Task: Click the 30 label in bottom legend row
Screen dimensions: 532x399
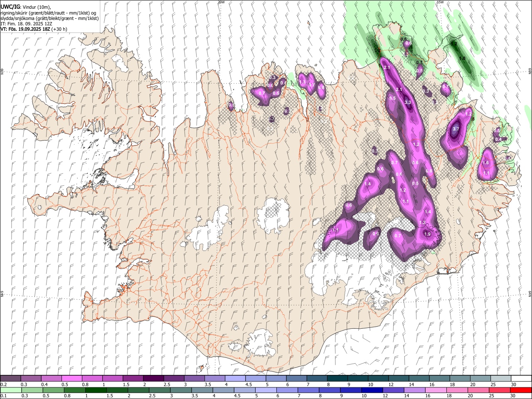Action: coord(513,396)
